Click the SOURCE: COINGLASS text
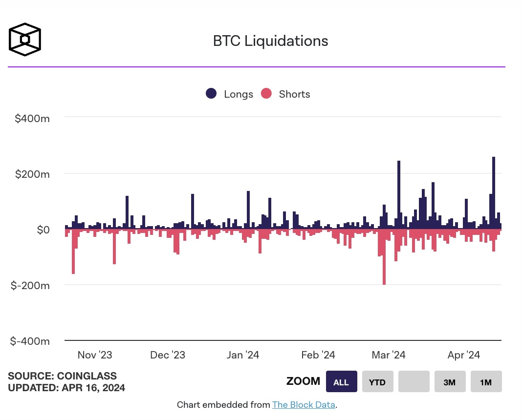Screen dimensions: 523x420 62,376
